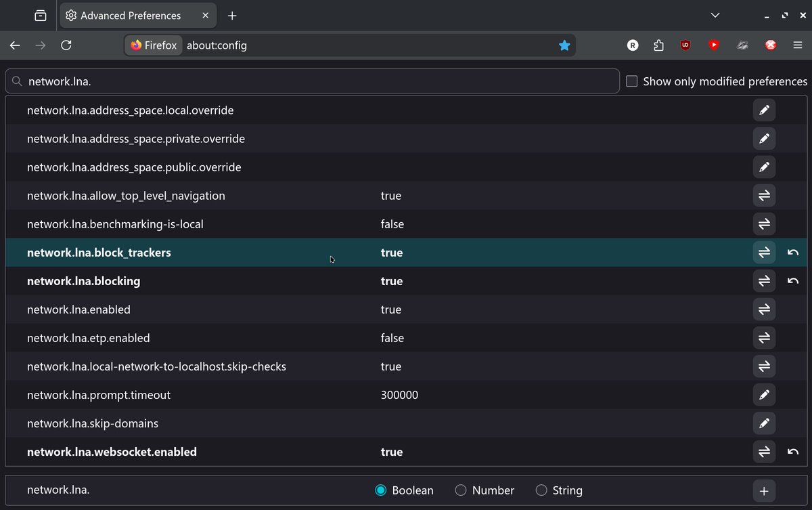The image size is (812, 510).
Task: Click the about:config URL text
Action: (x=217, y=45)
